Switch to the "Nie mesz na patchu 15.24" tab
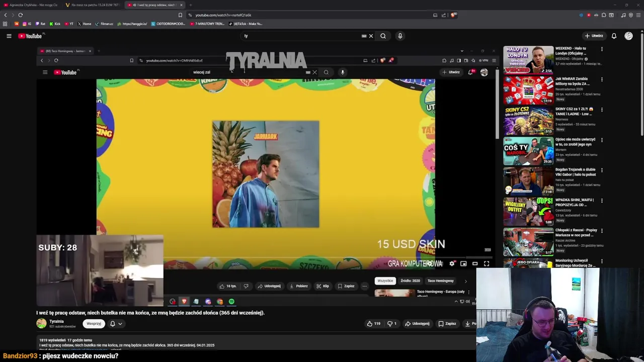Screen dimensions: 644x362 tap(93, 5)
